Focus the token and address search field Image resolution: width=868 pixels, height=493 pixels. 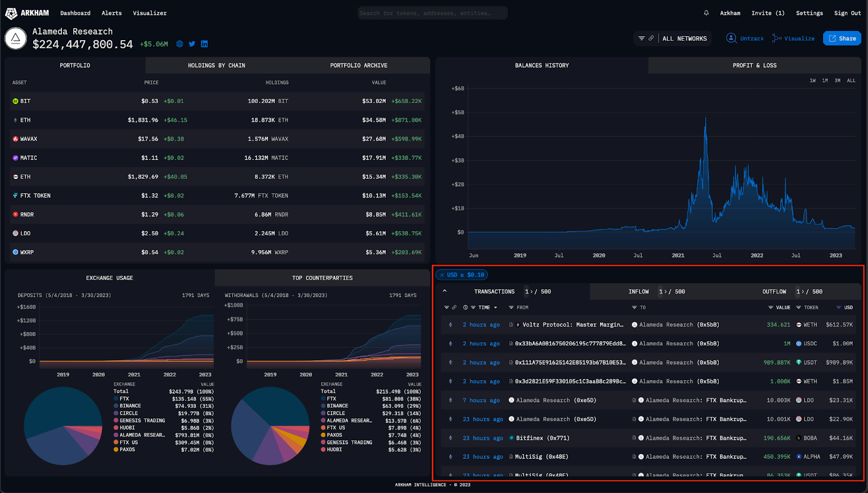point(432,13)
